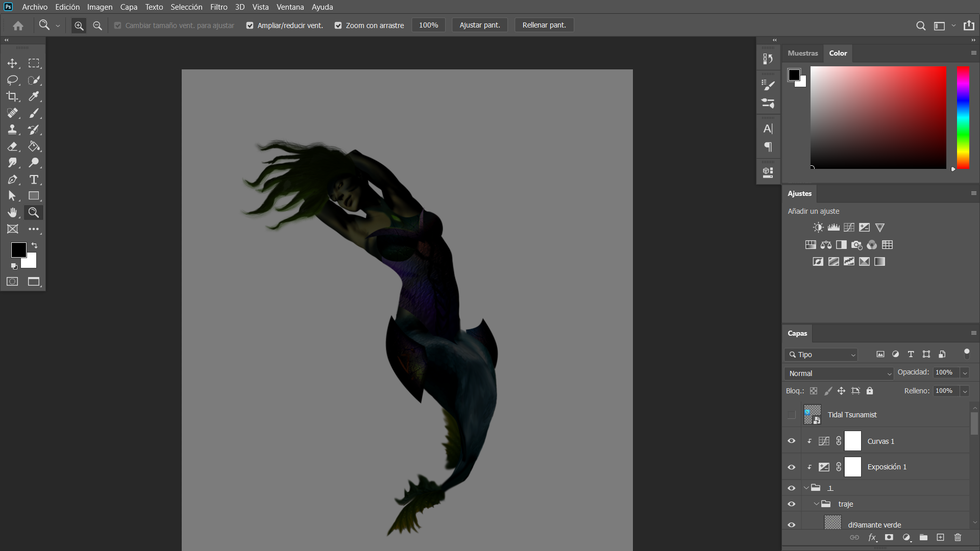The width and height of the screenshot is (980, 551).
Task: Select the Horizontal Type tool
Action: 34,180
